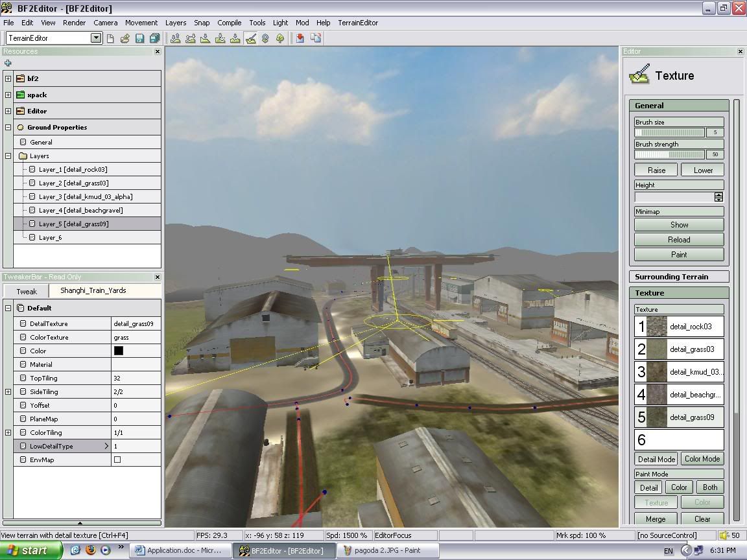Adjust the Brush strength slider
The width and height of the screenshot is (747, 560).
(x=669, y=154)
